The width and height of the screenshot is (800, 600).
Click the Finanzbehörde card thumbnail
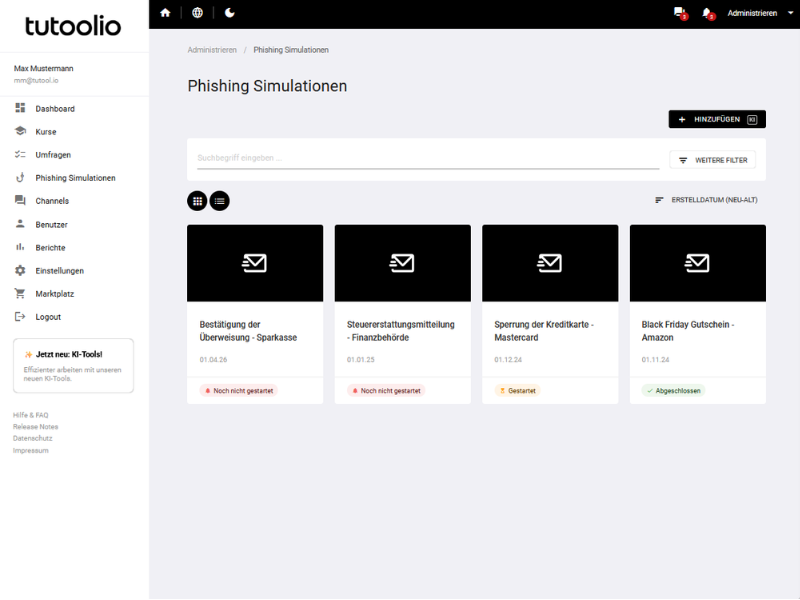(403, 263)
